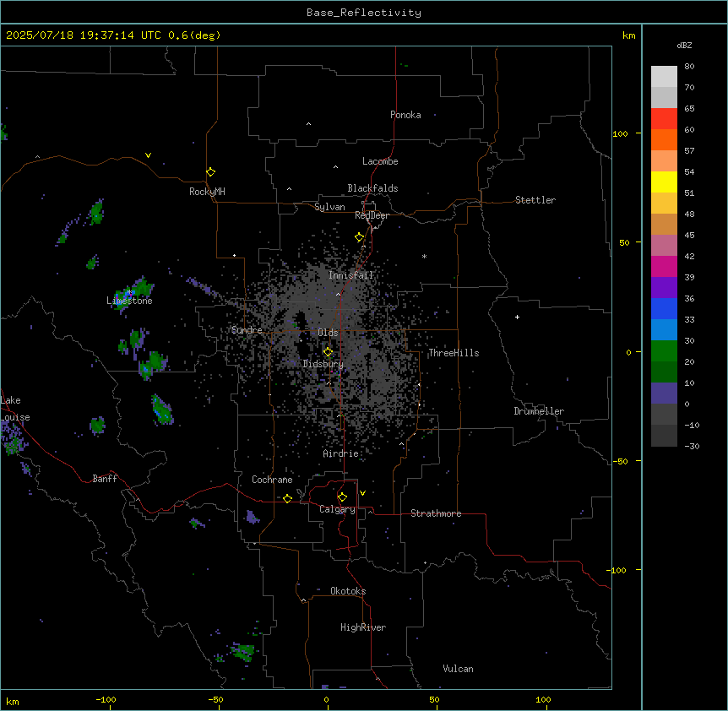Select the Okotoks city label
The height and width of the screenshot is (711, 728).
point(348,591)
